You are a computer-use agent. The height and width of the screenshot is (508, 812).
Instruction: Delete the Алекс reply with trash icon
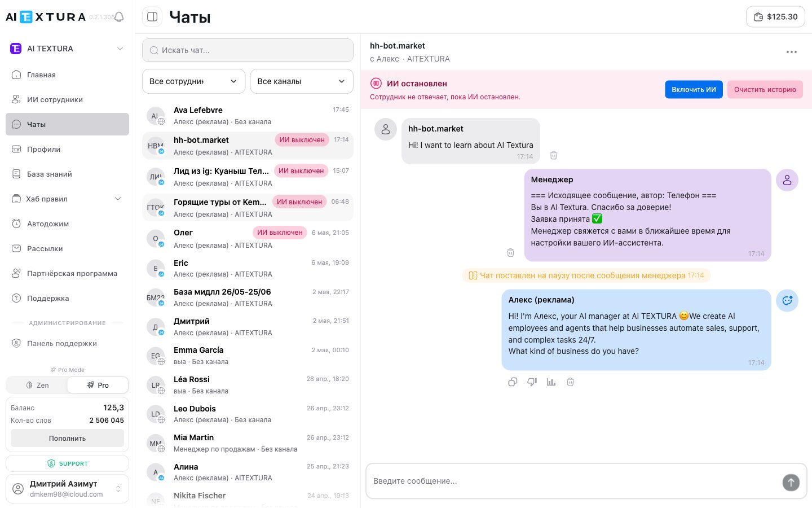570,382
